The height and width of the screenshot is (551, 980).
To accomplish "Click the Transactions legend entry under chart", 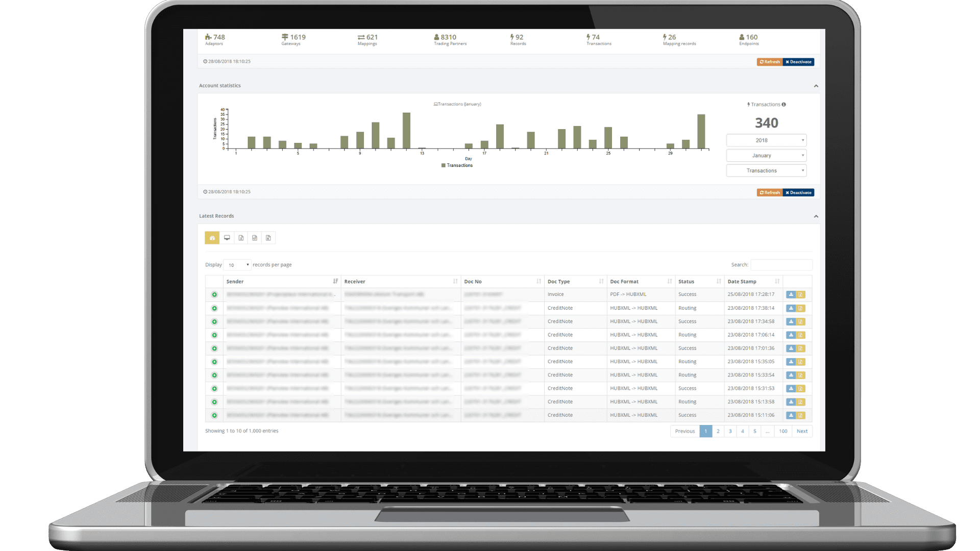I will (457, 165).
